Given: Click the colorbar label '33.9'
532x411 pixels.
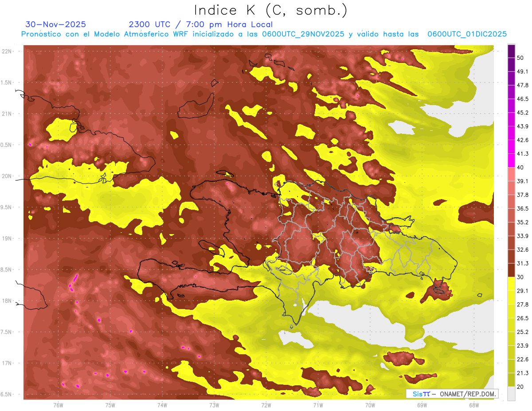Looking at the screenshot, I should point(522,236).
